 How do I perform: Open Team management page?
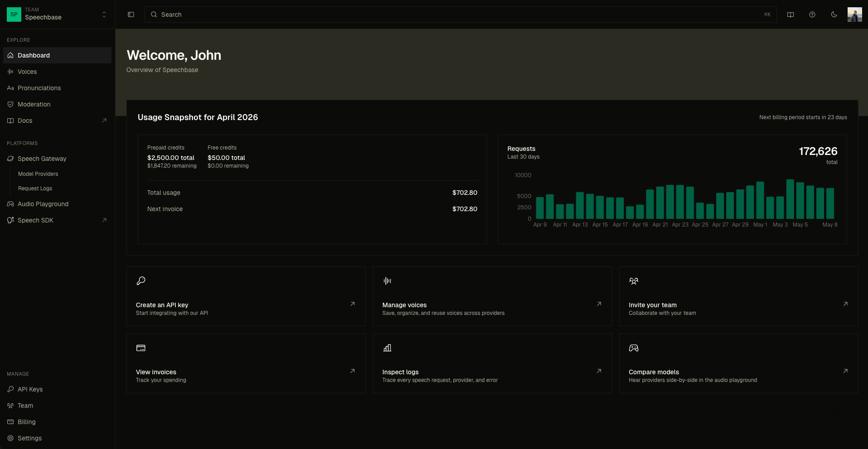point(57,406)
